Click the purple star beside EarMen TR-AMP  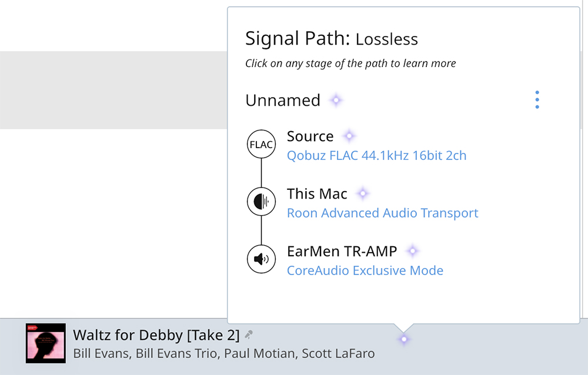(413, 252)
